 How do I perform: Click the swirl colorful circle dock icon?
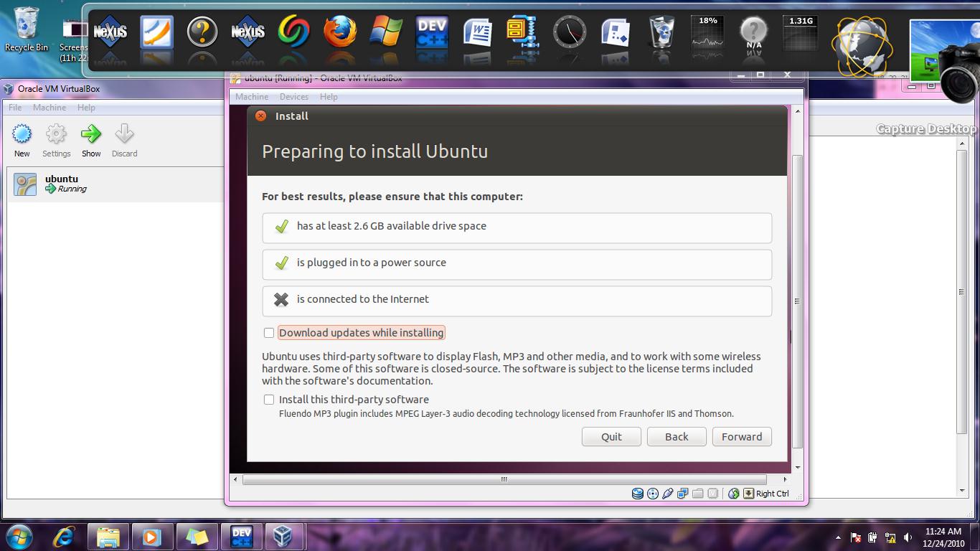[294, 32]
